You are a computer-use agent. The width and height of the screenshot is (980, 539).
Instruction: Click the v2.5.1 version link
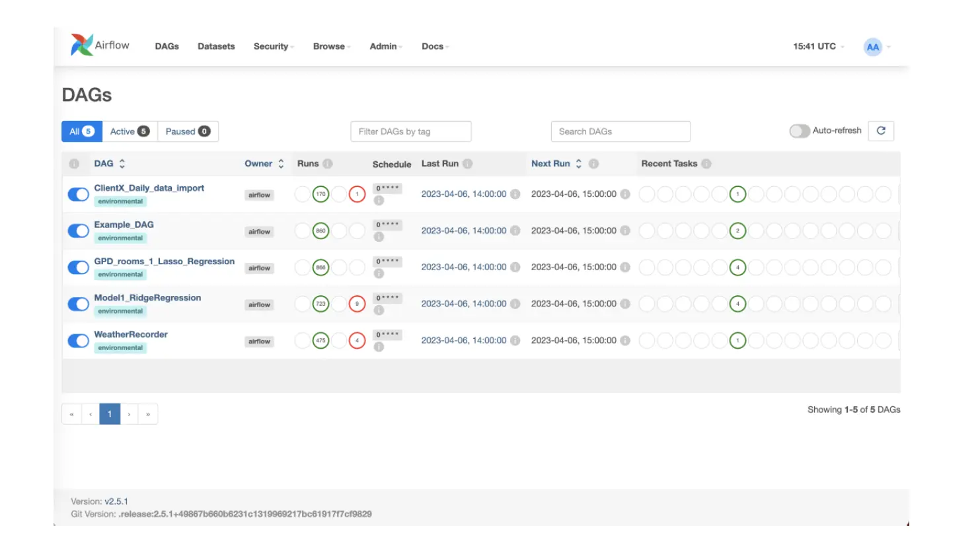[x=116, y=501]
